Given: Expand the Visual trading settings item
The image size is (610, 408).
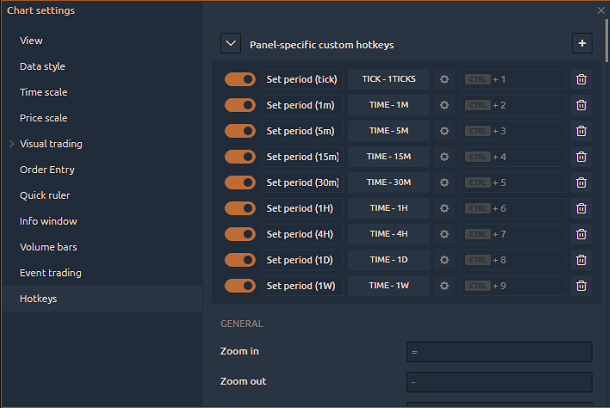Looking at the screenshot, I should click(12, 144).
